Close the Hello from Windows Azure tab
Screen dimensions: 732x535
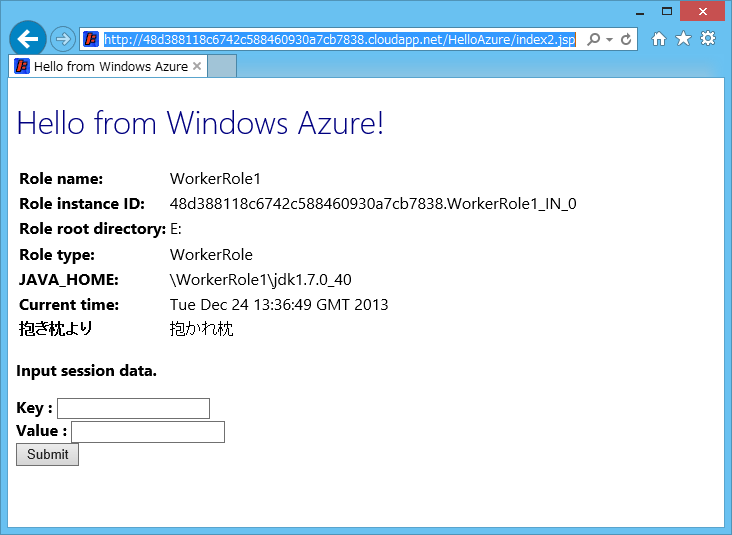[x=197, y=66]
